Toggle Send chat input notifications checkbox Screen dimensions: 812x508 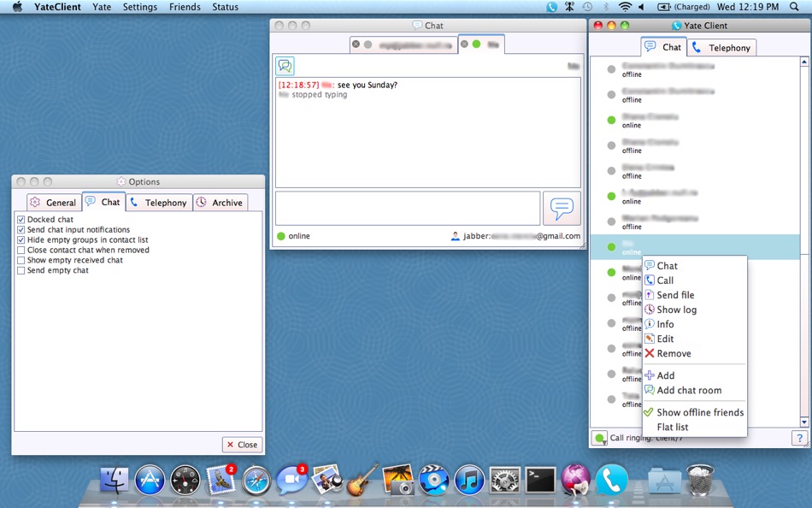point(21,230)
